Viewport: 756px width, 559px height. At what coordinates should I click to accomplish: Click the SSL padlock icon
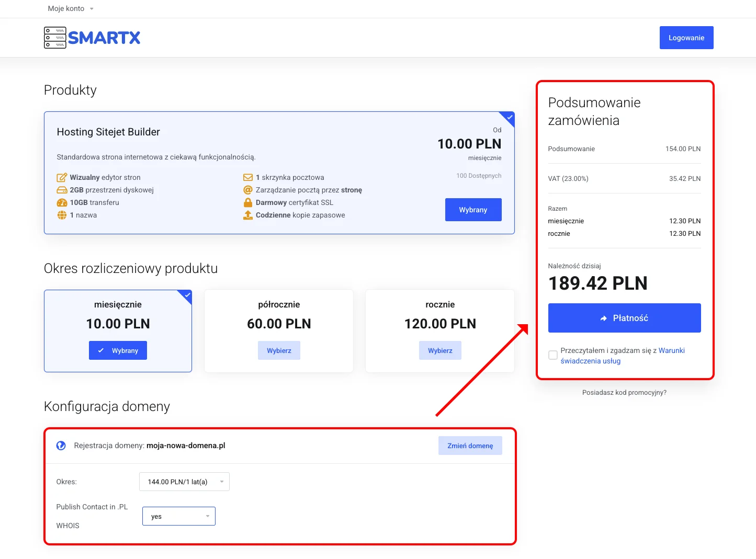pos(247,202)
